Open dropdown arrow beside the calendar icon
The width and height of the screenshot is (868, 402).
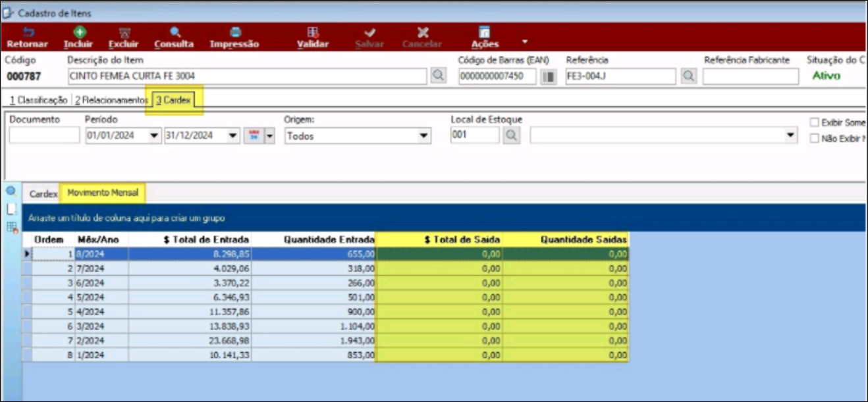(x=269, y=136)
